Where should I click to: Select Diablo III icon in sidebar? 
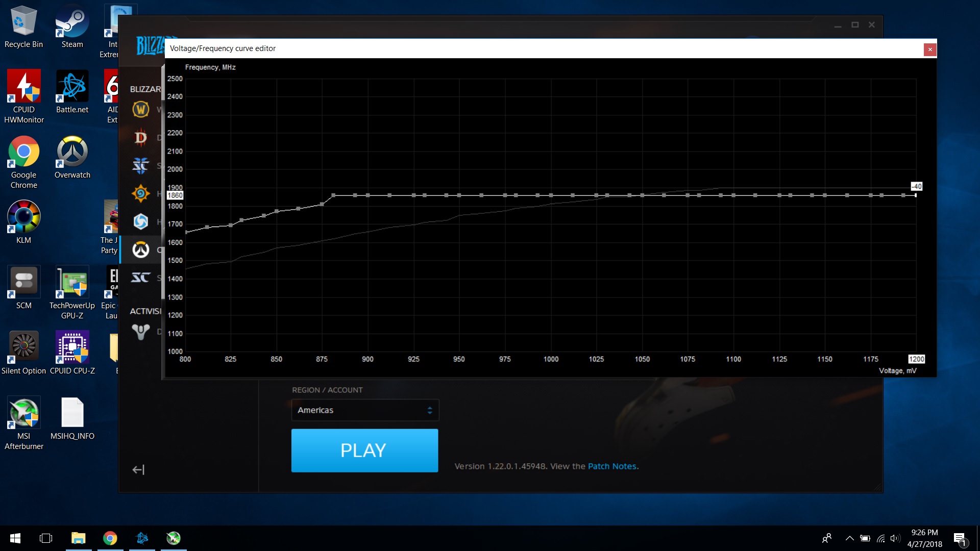(x=141, y=138)
